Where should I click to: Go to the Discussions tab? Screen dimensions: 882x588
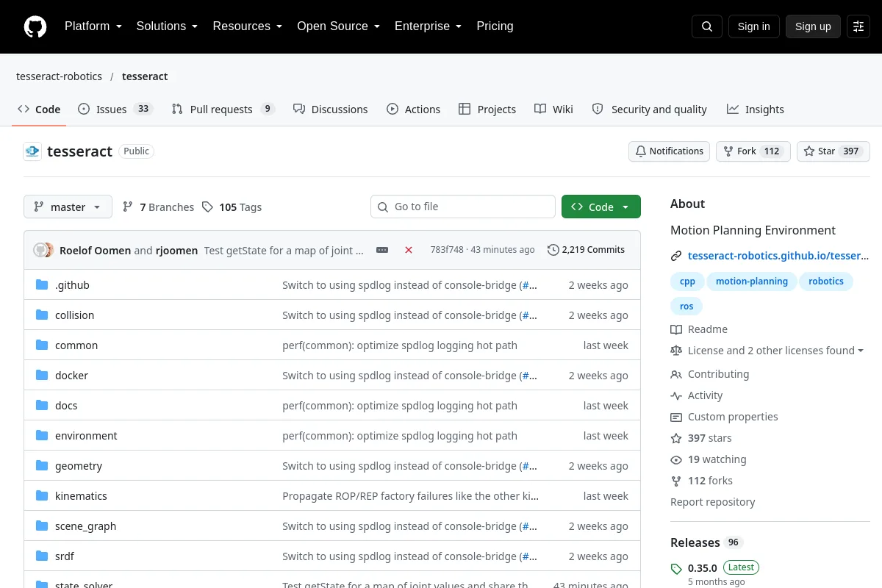coord(330,110)
